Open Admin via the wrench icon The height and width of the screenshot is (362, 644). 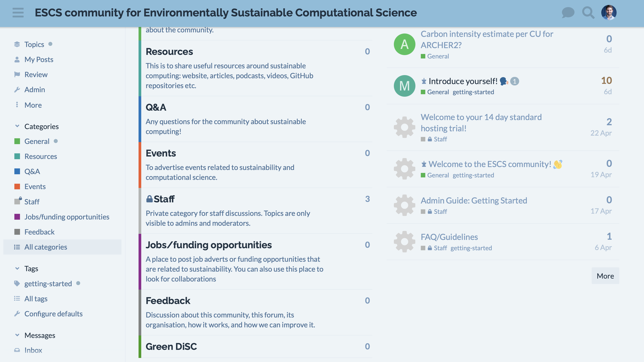tap(17, 89)
